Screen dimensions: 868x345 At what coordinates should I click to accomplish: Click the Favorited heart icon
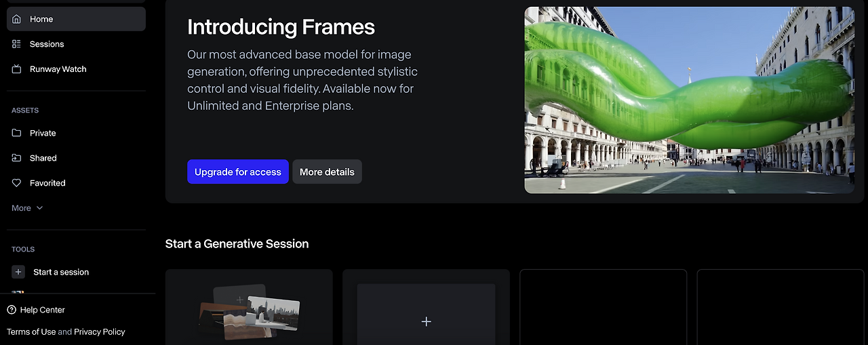(17, 183)
